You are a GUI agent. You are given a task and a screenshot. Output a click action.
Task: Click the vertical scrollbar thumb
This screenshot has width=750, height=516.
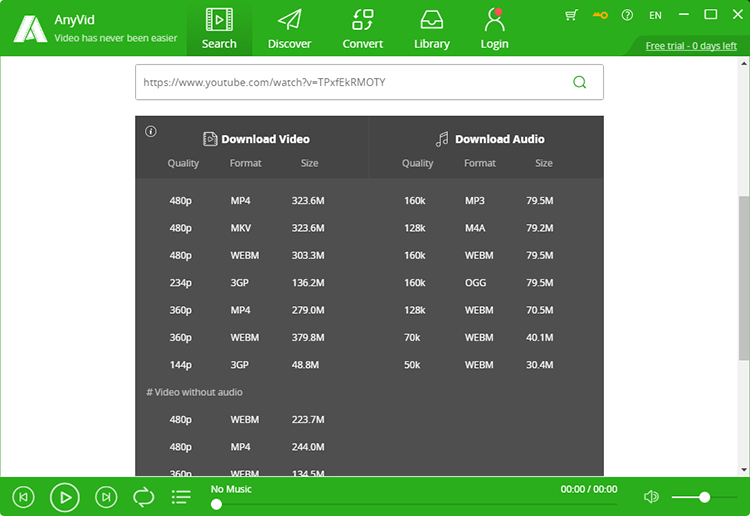[744, 278]
